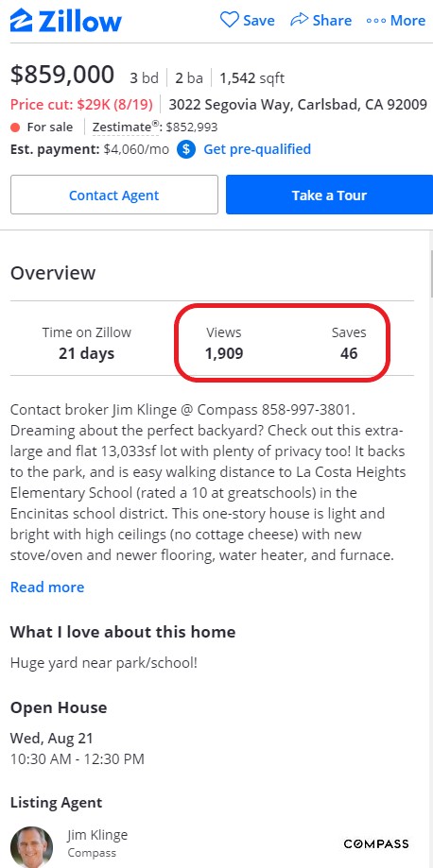433x868 pixels.
Task: Click the red For sale status dot
Action: (15, 128)
